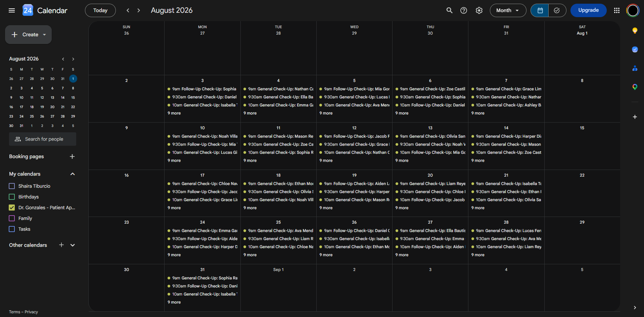Open Google Tasks side panel icon
Viewport: 644px width, 317px height.
click(635, 49)
